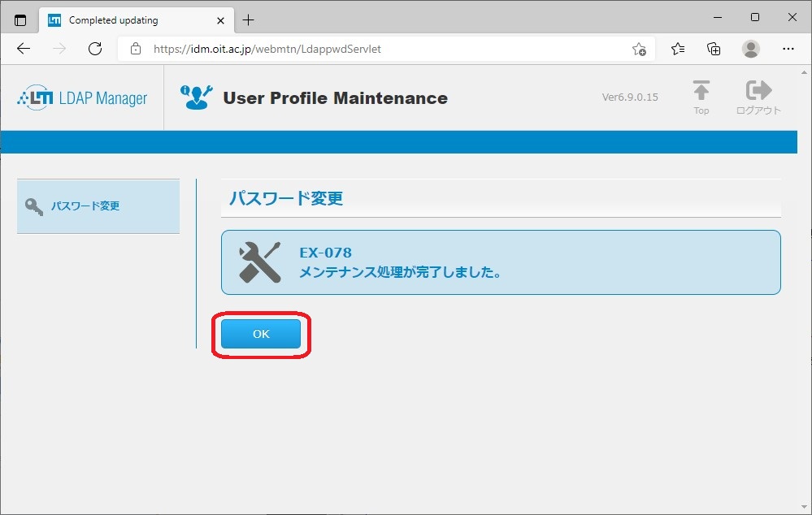Open a new browser tab
This screenshot has height=515, width=812.
point(249,20)
